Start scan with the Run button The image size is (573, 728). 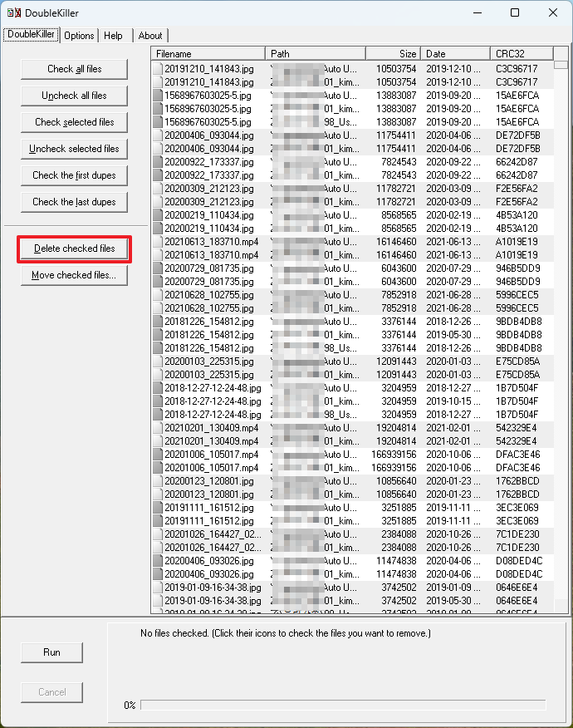click(x=52, y=652)
